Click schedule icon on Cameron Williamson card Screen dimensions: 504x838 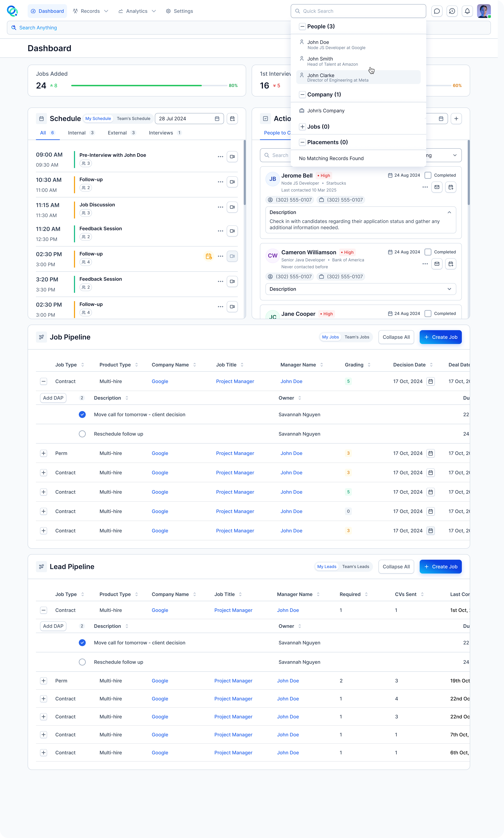[451, 264]
